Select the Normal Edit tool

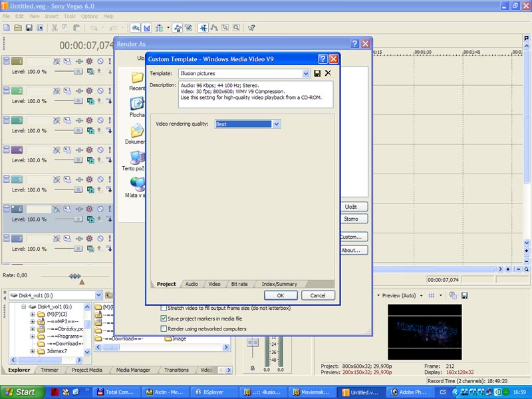203,28
